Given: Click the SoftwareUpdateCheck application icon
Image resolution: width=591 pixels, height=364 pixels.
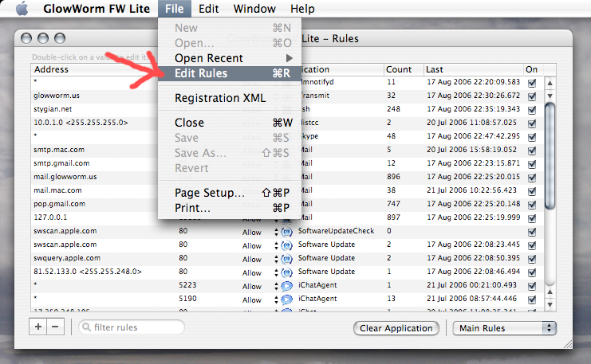Looking at the screenshot, I should click(x=287, y=232).
